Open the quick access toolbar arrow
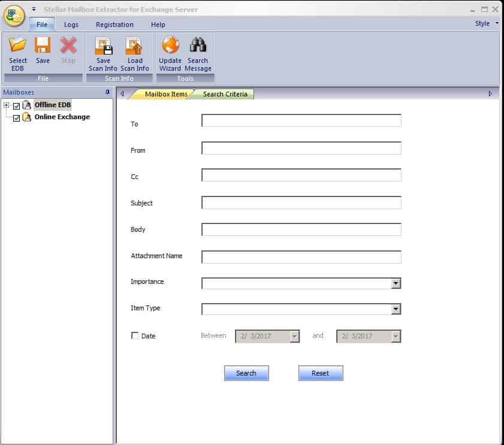The width and height of the screenshot is (504, 445). tap(34, 9)
